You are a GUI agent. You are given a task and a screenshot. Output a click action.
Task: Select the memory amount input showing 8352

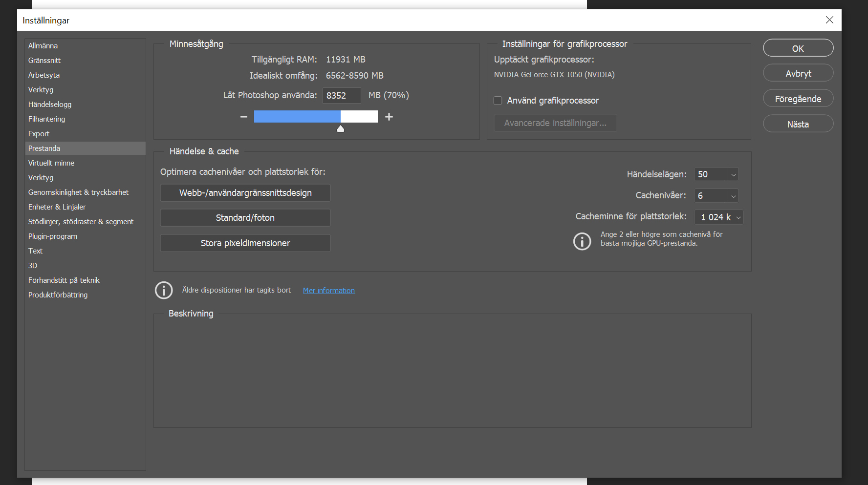[342, 95]
